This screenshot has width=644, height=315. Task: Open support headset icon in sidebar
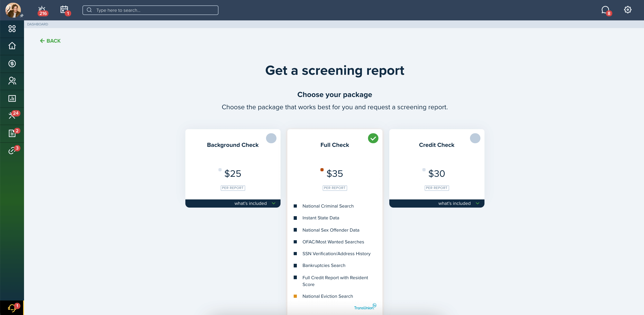click(12, 308)
